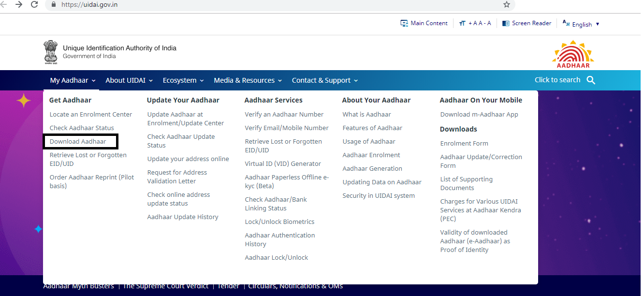Decrease font size with -A icon
The image size is (644, 296).
(x=487, y=23)
